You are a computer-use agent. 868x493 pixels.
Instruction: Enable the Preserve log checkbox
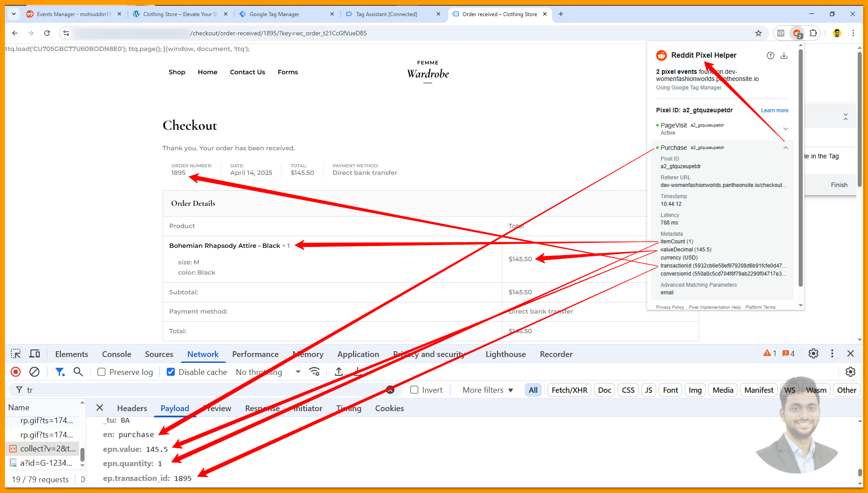102,372
